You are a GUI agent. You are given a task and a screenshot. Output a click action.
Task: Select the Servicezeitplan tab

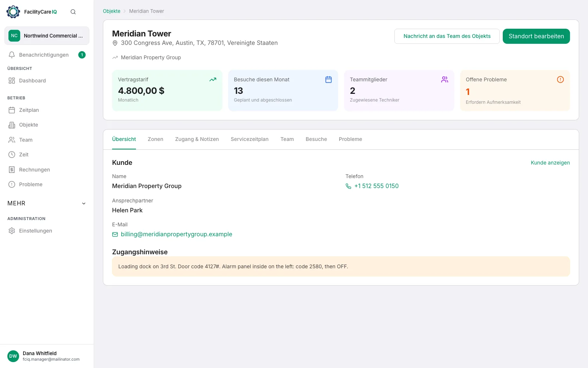[250, 139]
